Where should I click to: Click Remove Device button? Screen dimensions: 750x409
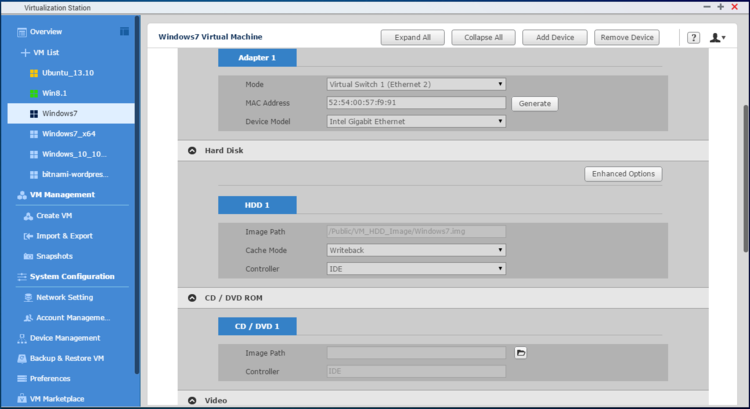627,37
